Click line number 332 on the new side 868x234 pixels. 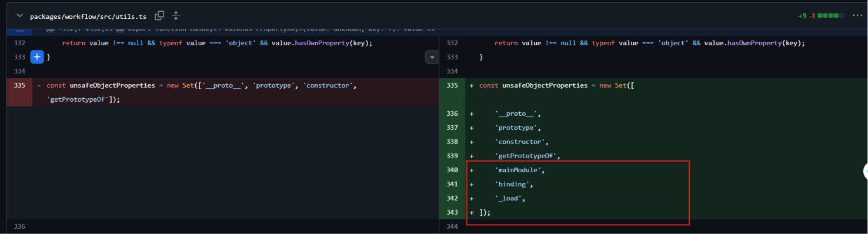pyautogui.click(x=452, y=43)
